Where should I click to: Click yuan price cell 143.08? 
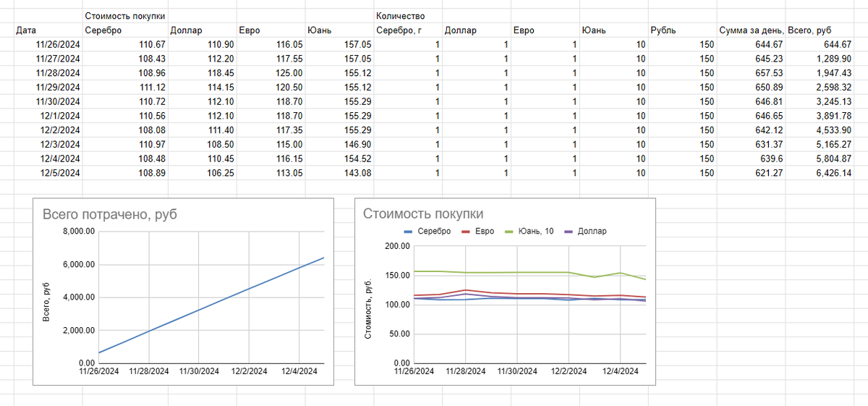(x=339, y=173)
